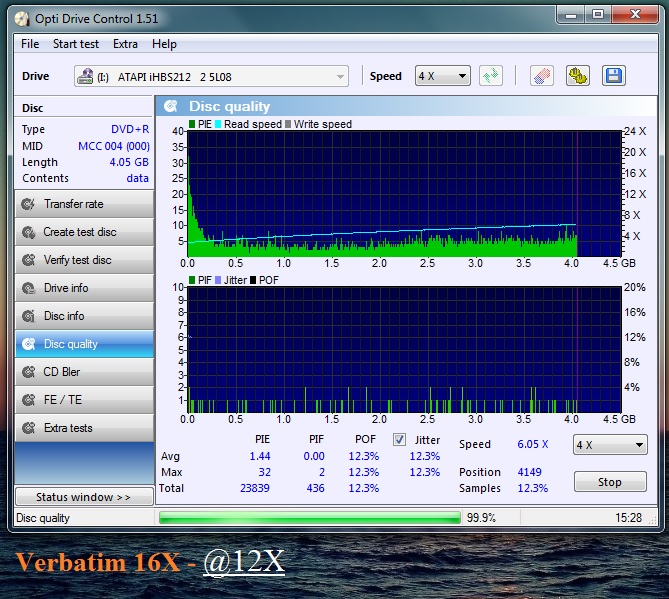Select the FE / TE test panel
The image size is (669, 599).
84,400
